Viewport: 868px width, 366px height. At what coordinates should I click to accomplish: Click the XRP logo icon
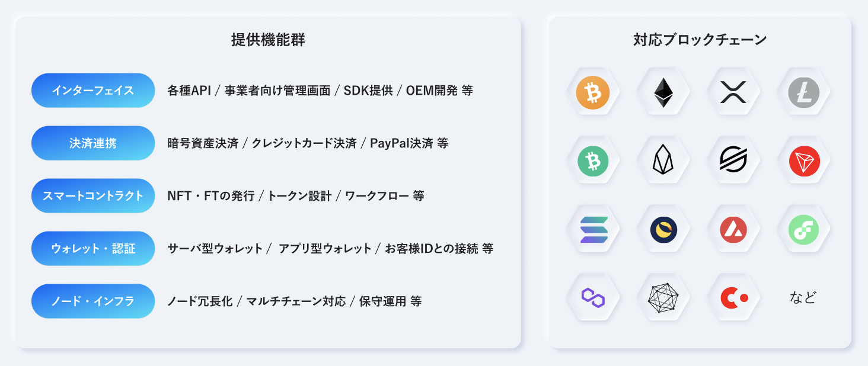(x=733, y=92)
